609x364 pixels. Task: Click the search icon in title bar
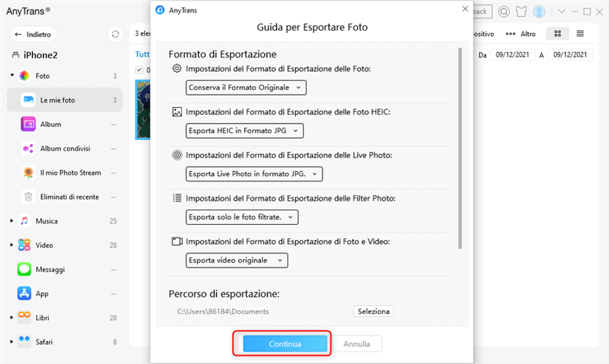pyautogui.click(x=504, y=12)
